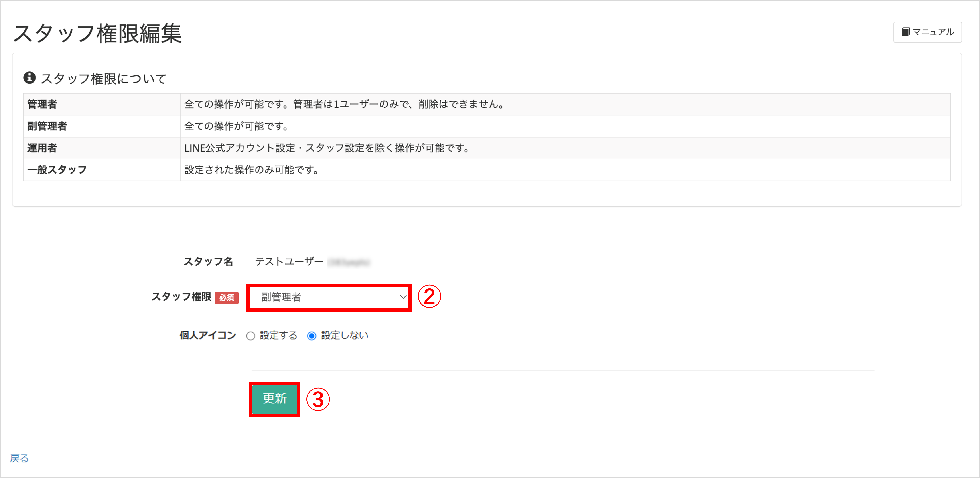The width and height of the screenshot is (980, 478).
Task: Select the 設定する radio button
Action: [250, 336]
